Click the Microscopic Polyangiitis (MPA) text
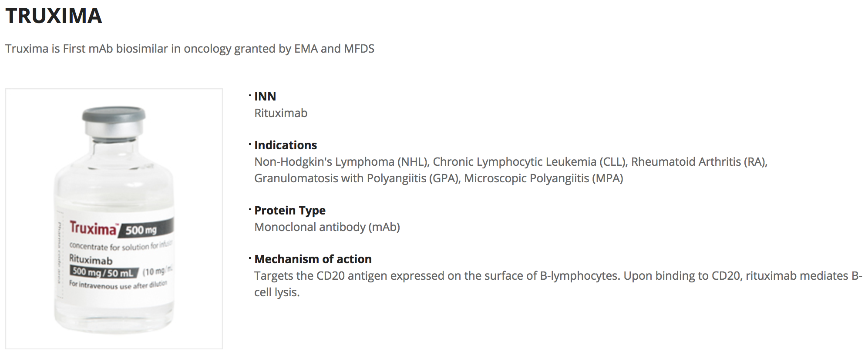The height and width of the screenshot is (355, 868). pyautogui.click(x=543, y=178)
